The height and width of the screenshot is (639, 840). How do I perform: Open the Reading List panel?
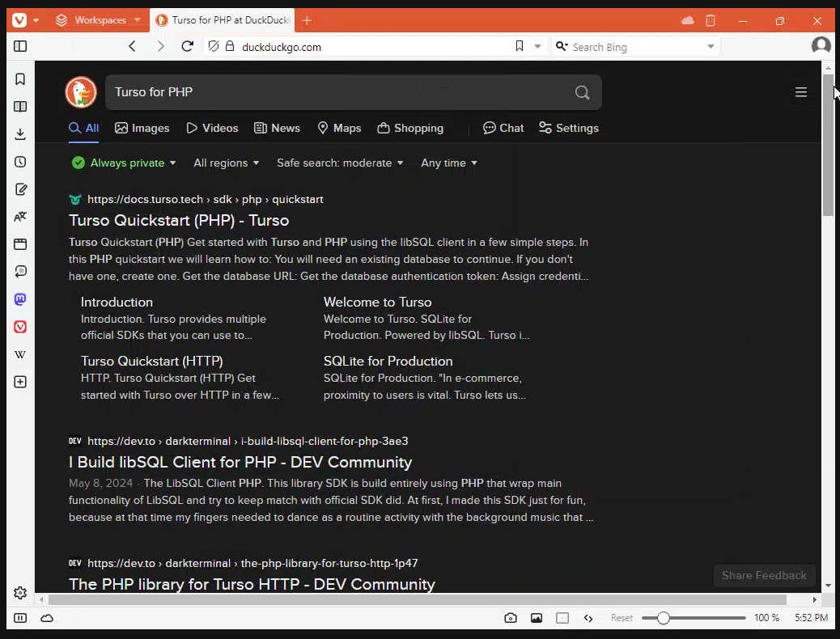point(19,106)
